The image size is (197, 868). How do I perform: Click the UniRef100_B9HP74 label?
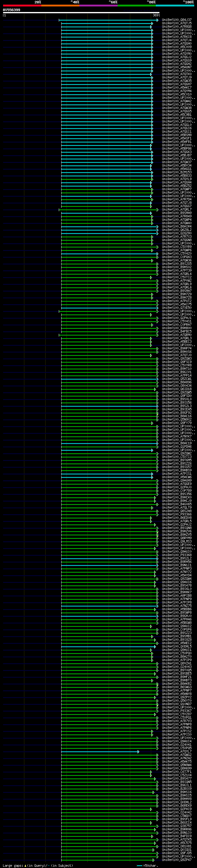pyautogui.click(x=177, y=349)
